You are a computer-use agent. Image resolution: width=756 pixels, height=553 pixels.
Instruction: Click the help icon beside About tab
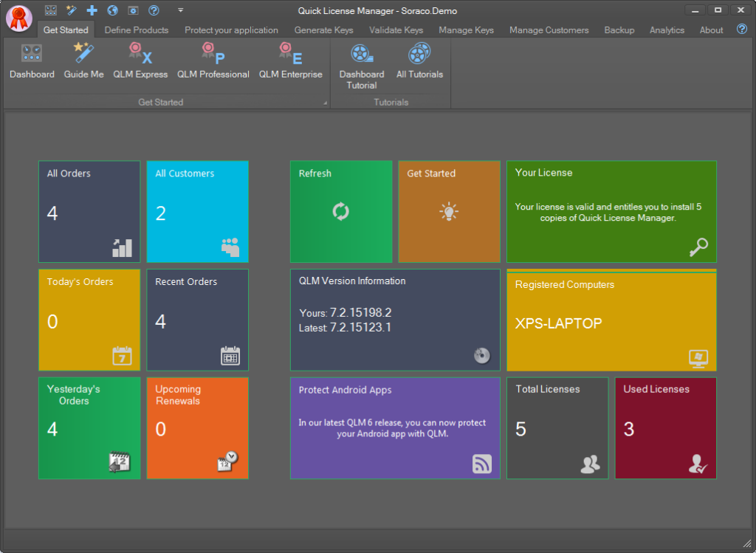[742, 30]
